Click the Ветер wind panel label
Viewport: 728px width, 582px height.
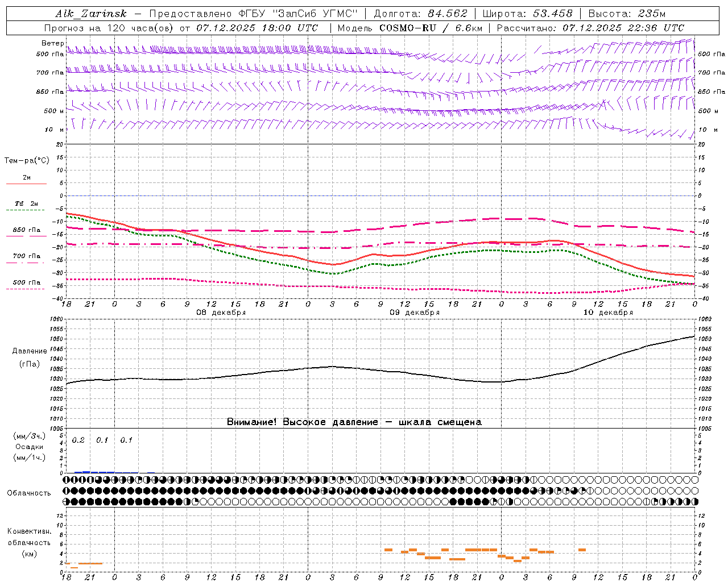pos(53,43)
